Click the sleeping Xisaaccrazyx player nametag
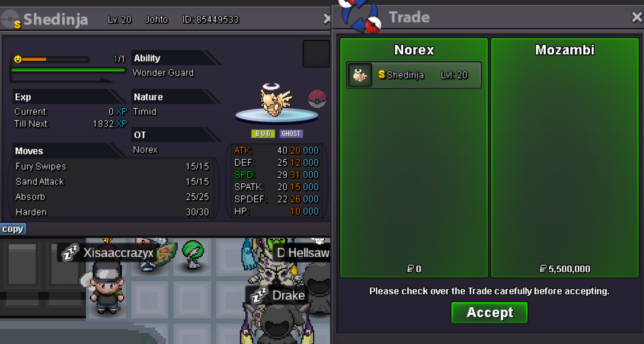 point(107,252)
